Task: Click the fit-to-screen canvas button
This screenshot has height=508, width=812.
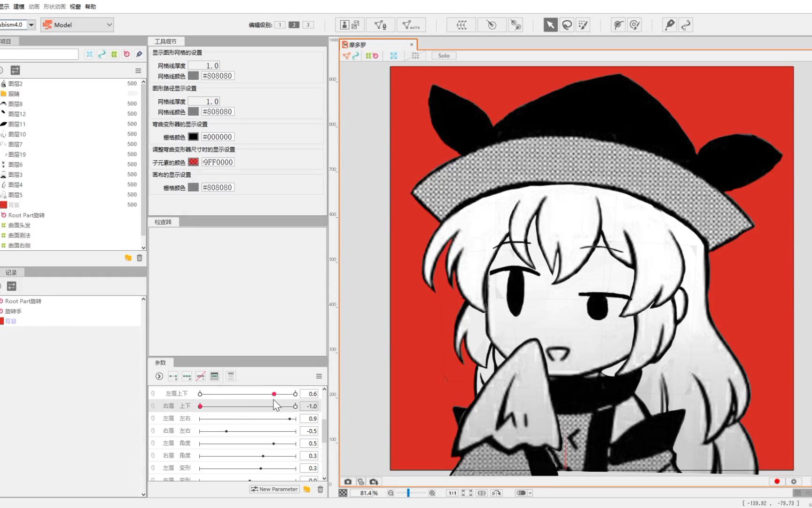Action: [467, 493]
